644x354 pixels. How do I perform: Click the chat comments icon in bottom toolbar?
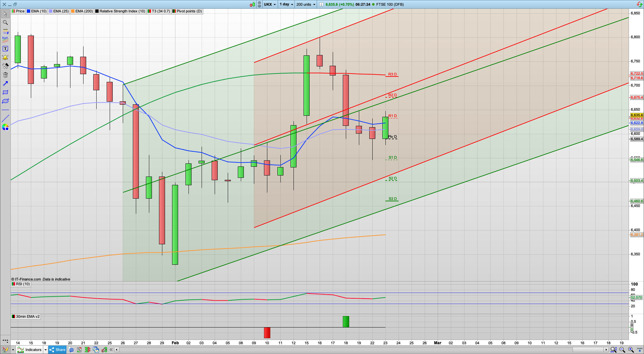point(71,350)
